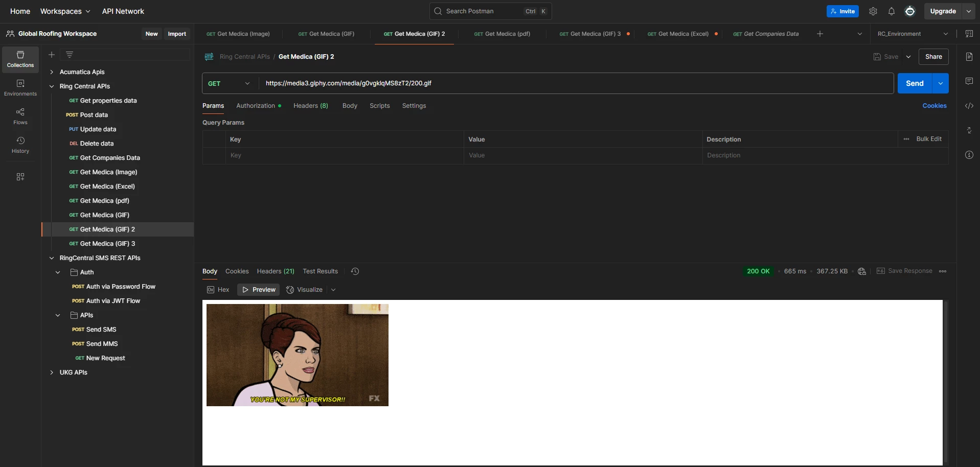Screen dimensions: 980x467
Task: Open the Upgrade dropdown arrow
Action: click(x=969, y=11)
